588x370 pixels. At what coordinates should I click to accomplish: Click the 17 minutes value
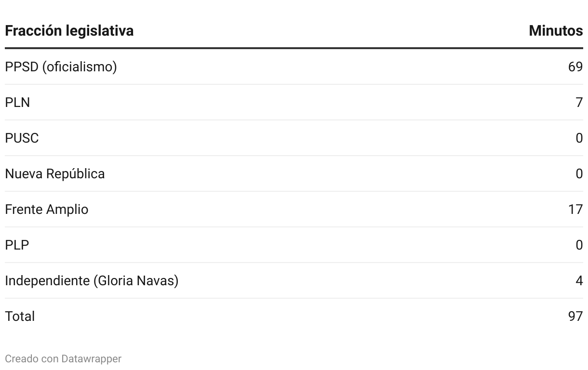(575, 209)
